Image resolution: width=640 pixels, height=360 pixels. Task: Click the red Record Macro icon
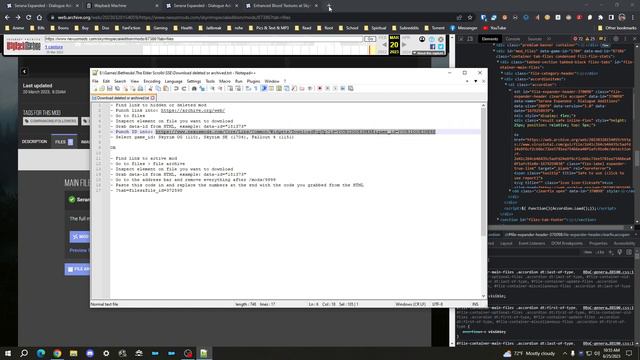[x=320, y=88]
